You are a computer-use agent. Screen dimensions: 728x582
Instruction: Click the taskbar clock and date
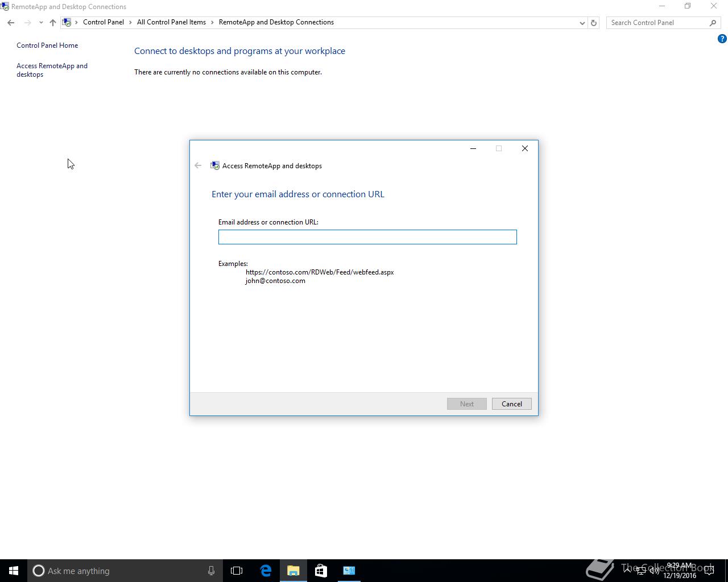click(680, 571)
